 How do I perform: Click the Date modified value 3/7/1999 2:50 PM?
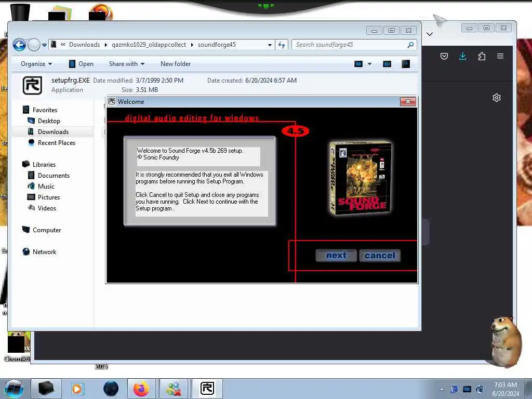point(159,81)
